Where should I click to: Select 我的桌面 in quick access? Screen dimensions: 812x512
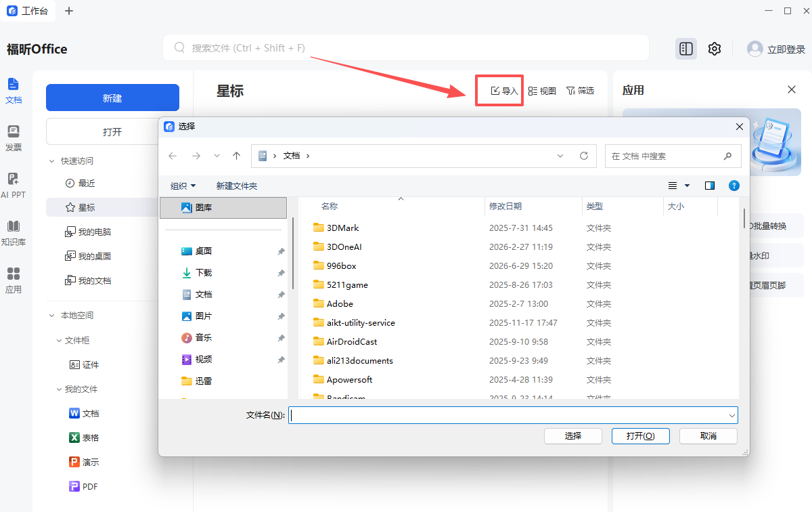[x=88, y=257]
